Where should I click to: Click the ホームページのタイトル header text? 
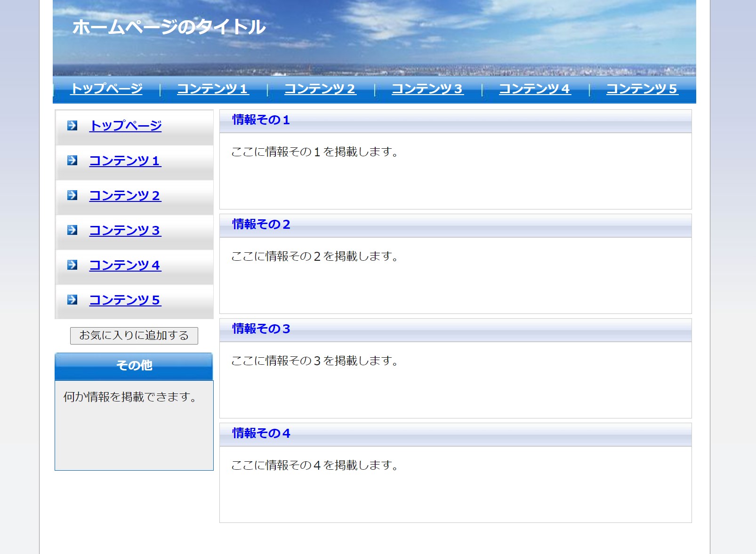click(x=169, y=27)
